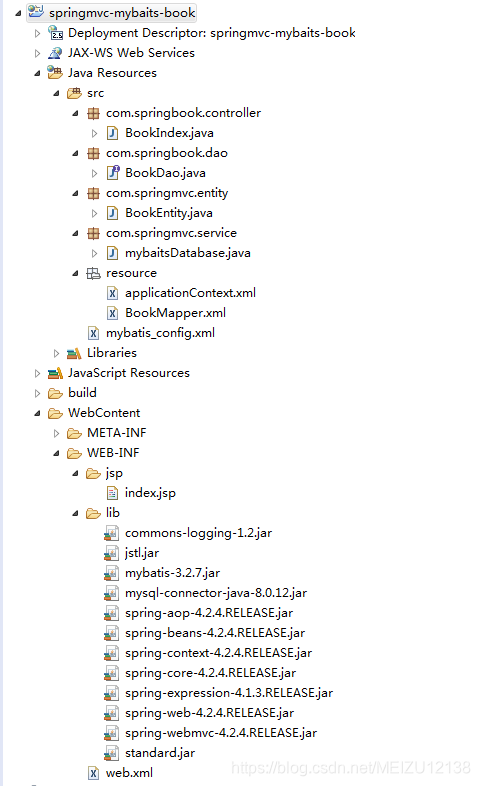
Task: Expand the BookIndex.java node
Action: tap(95, 133)
